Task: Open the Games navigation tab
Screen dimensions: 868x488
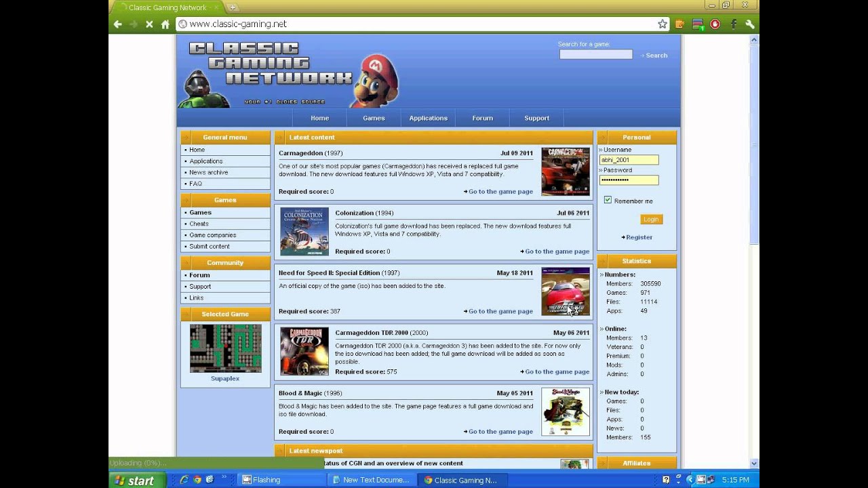Action: click(374, 118)
